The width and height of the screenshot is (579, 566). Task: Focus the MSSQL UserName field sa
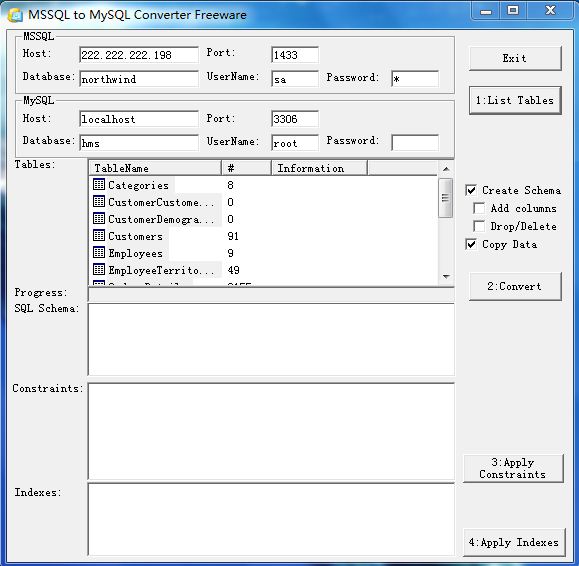tap(295, 79)
